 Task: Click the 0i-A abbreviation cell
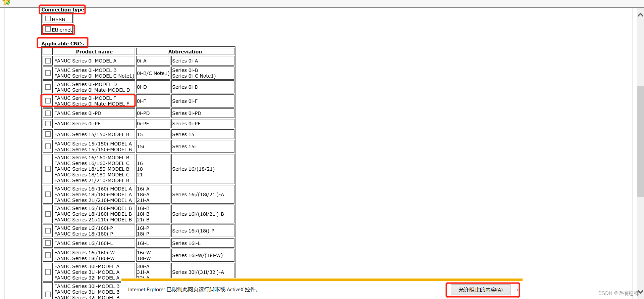coord(153,61)
